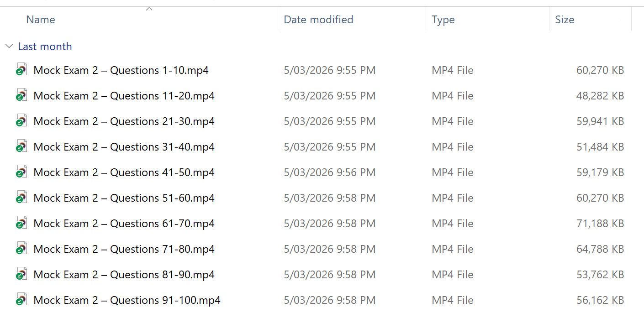Click the MP4 icon for Questions 31-40.mp4
Viewport: 644px width, 318px height.
pyautogui.click(x=21, y=147)
